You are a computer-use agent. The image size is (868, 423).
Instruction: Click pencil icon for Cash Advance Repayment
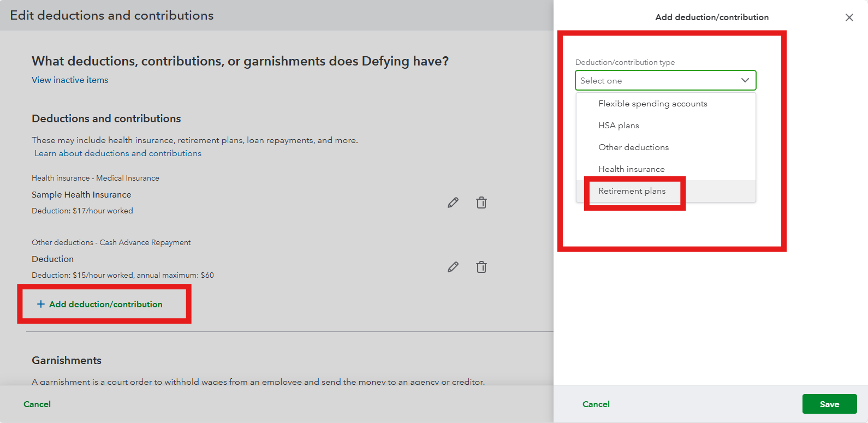[453, 267]
